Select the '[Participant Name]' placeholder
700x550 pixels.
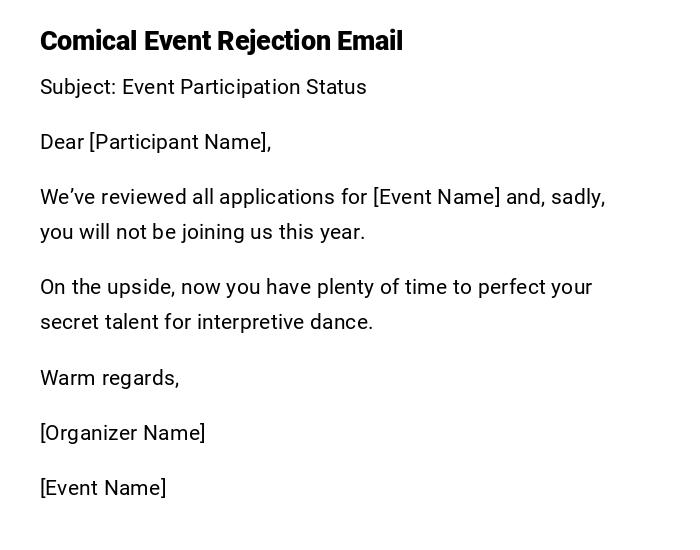pyautogui.click(x=180, y=142)
